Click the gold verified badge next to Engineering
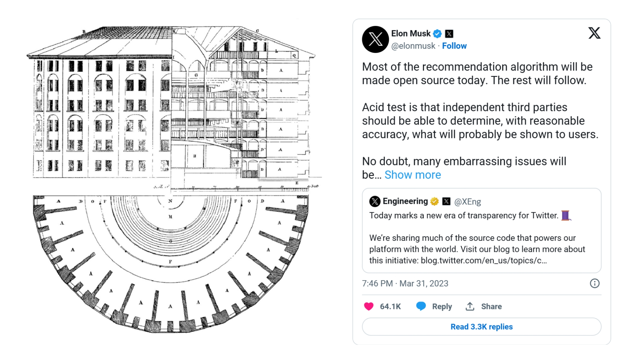Screen dimensions: 640x364 (x=434, y=201)
